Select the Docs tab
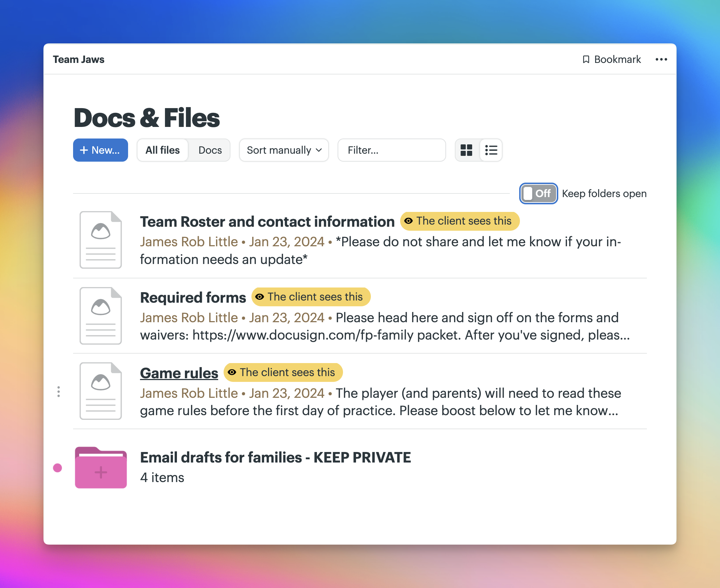This screenshot has height=588, width=720. click(x=210, y=150)
